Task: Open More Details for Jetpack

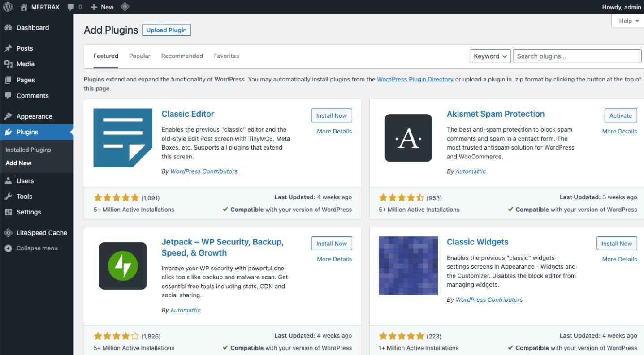Action: (334, 259)
